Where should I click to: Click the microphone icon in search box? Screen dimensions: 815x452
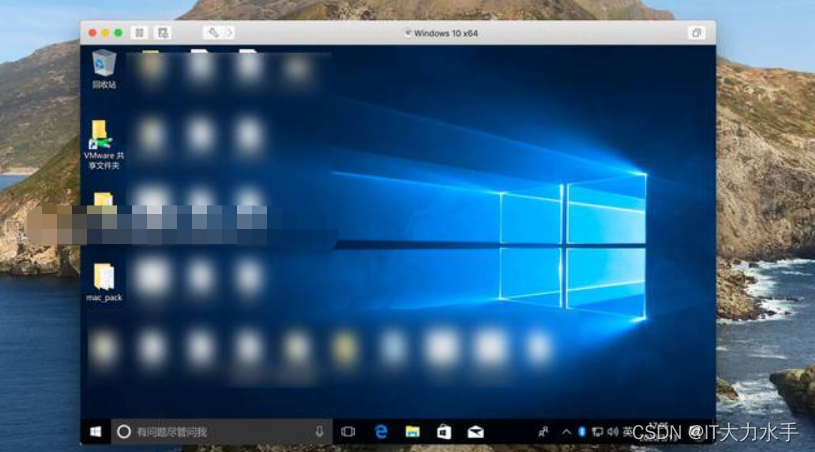point(319,432)
